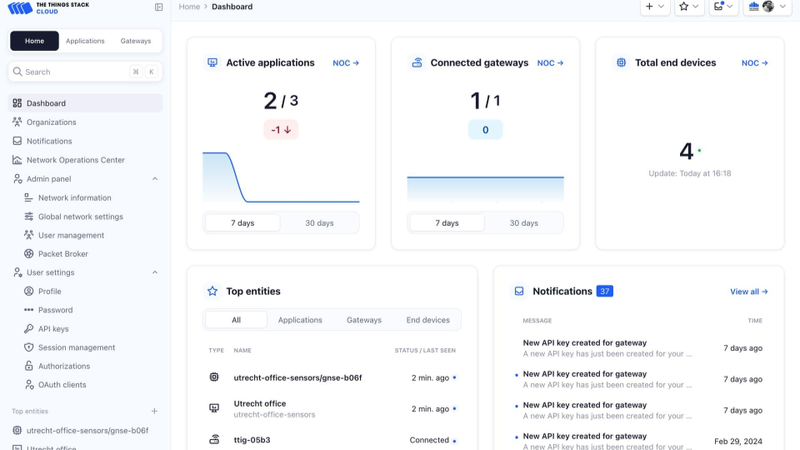
Task: Open Session management page
Action: point(76,348)
